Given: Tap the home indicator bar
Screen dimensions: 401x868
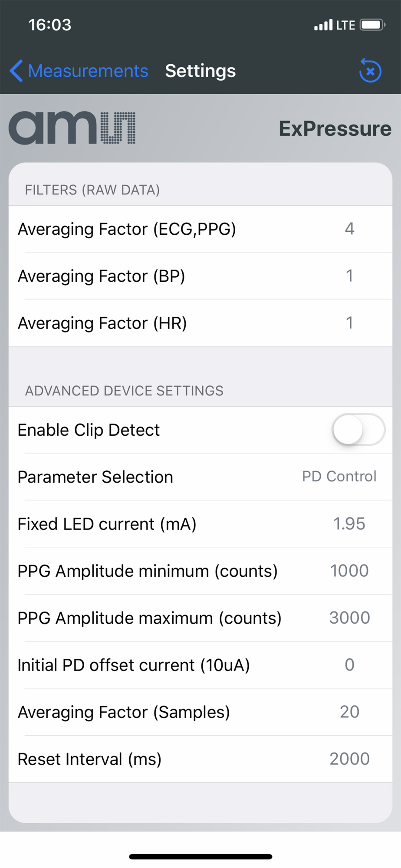Looking at the screenshot, I should pyautogui.click(x=200, y=856).
